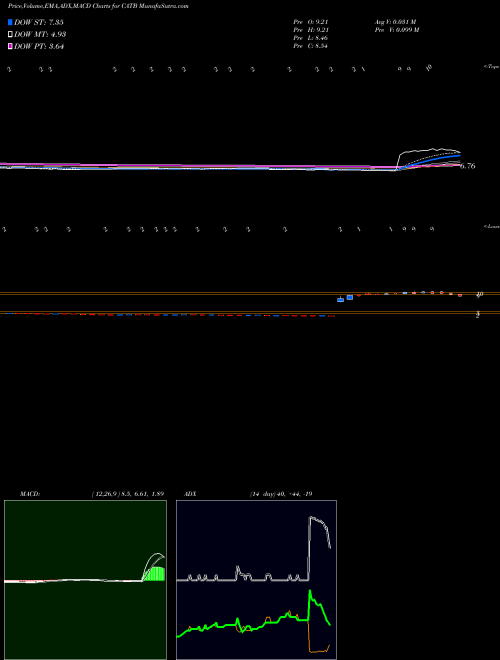Screen dimensions: 500x660
Task: Click the magenta DOW PT legend swatch
Action: coord(10,47)
